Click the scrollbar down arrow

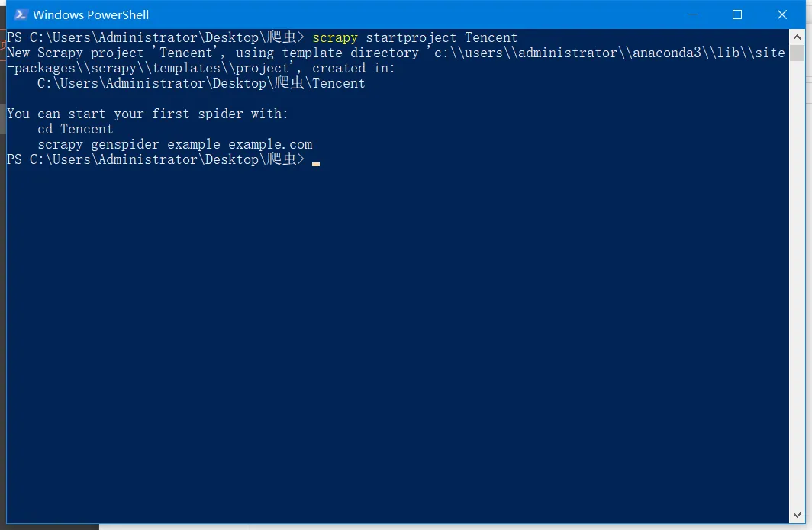point(797,516)
